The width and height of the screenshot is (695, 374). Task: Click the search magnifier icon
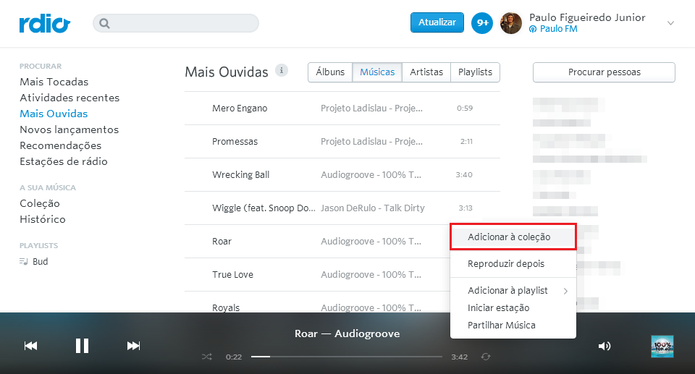[104, 23]
